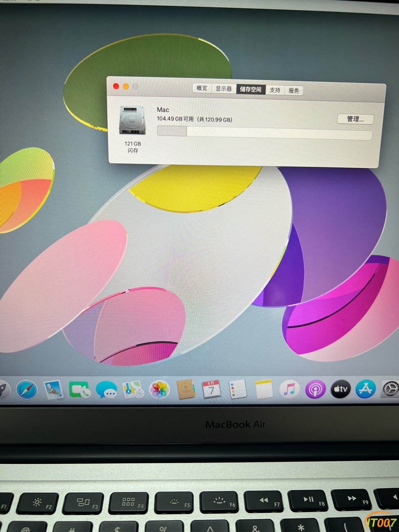Click the hard drive disk icon
This screenshot has width=399, height=532.
click(132, 120)
